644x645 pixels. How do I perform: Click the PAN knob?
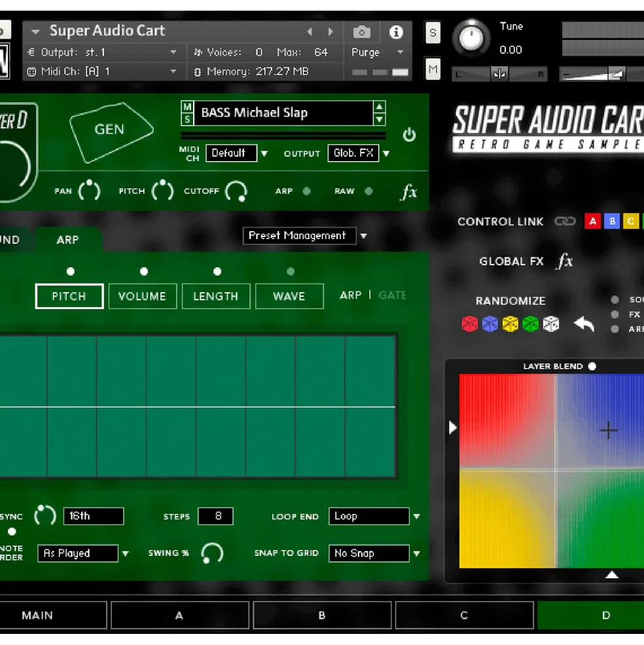pos(89,191)
